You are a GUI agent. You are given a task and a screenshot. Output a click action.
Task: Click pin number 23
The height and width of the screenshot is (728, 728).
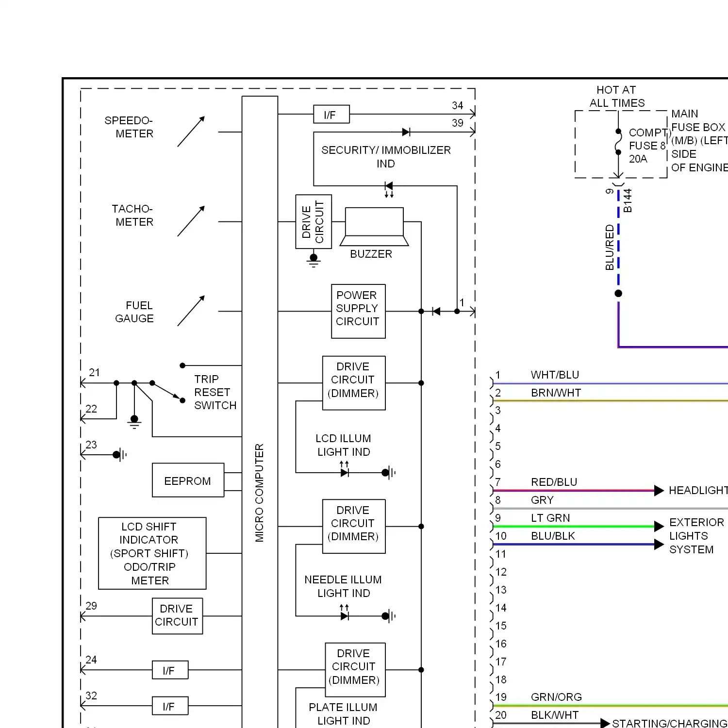[91, 445]
